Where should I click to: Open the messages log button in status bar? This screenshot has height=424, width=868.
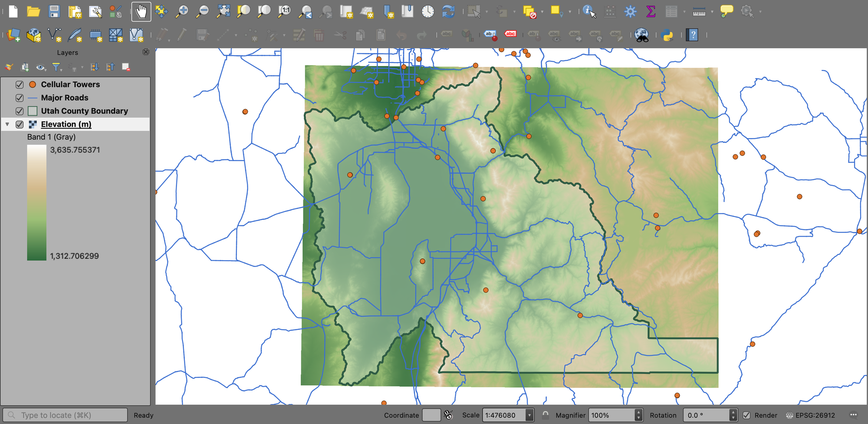point(853,415)
